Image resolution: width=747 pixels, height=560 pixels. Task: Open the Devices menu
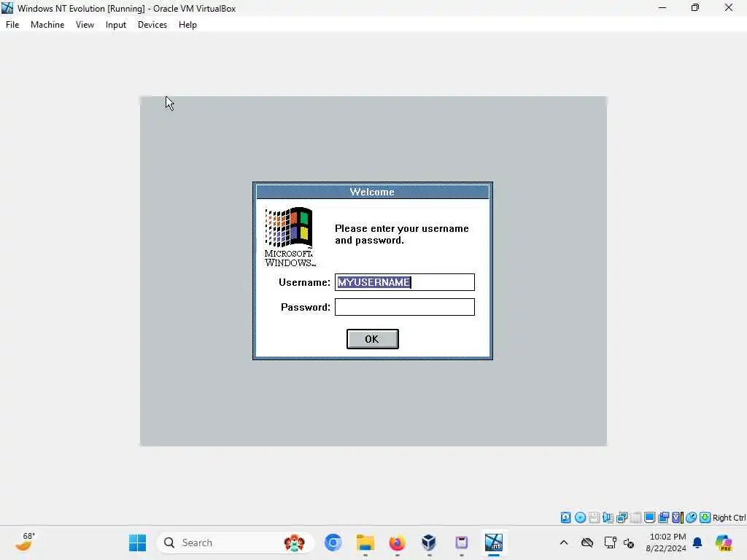[x=152, y=25]
